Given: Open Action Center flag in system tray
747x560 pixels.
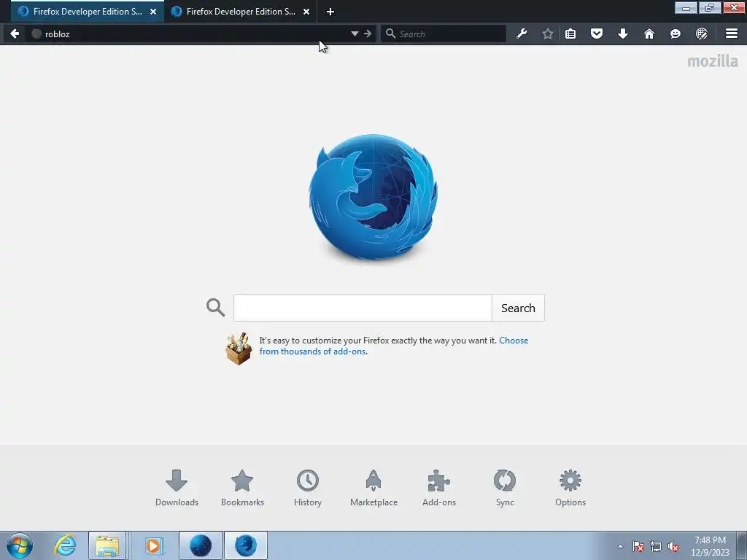Looking at the screenshot, I should (x=638, y=547).
